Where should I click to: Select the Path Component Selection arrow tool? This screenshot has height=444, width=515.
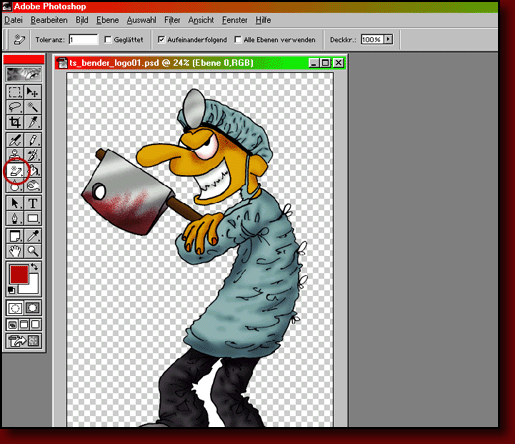(15, 203)
